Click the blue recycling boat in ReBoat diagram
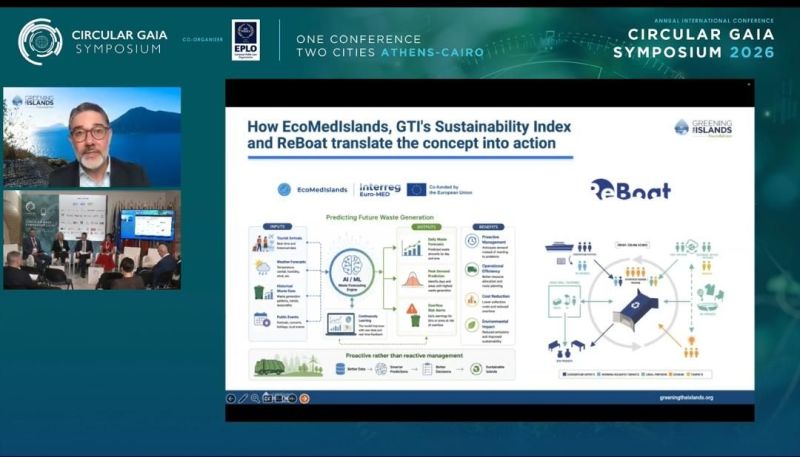Screen dimensions: 800x457 [635, 310]
